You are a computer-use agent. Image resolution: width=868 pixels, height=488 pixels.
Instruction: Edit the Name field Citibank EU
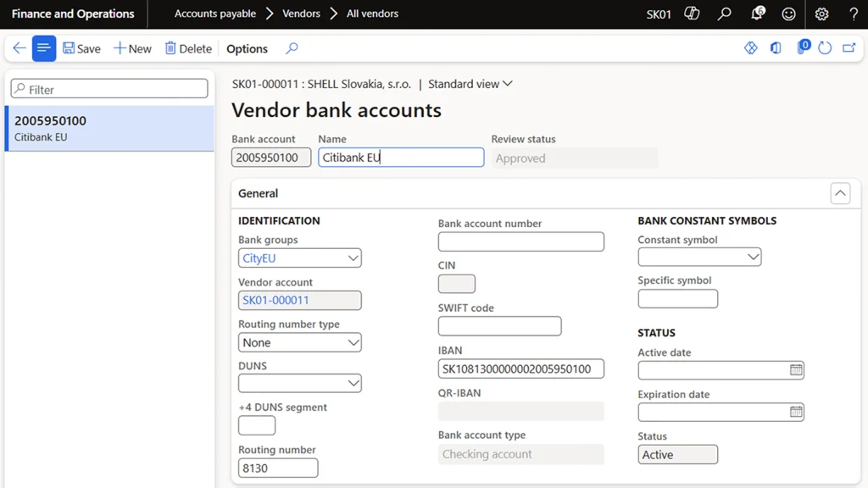[401, 158]
